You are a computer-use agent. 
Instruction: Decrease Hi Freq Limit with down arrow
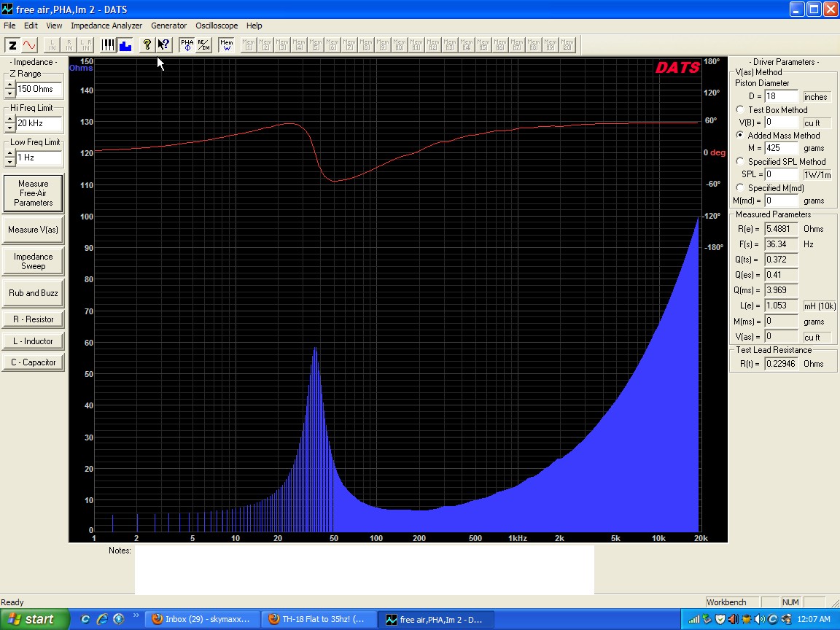(9, 128)
